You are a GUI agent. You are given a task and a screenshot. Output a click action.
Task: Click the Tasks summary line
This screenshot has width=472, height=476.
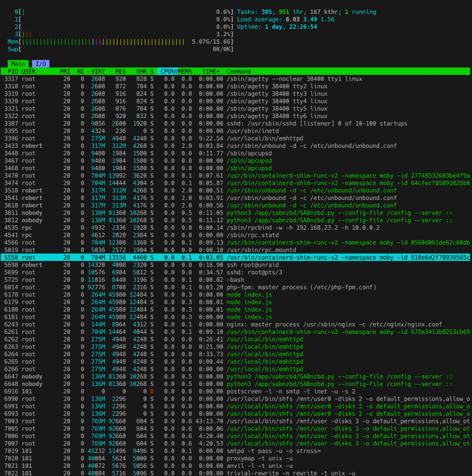point(306,12)
